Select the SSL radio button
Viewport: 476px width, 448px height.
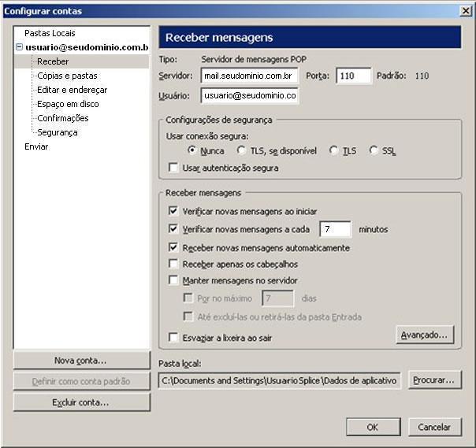click(x=374, y=150)
